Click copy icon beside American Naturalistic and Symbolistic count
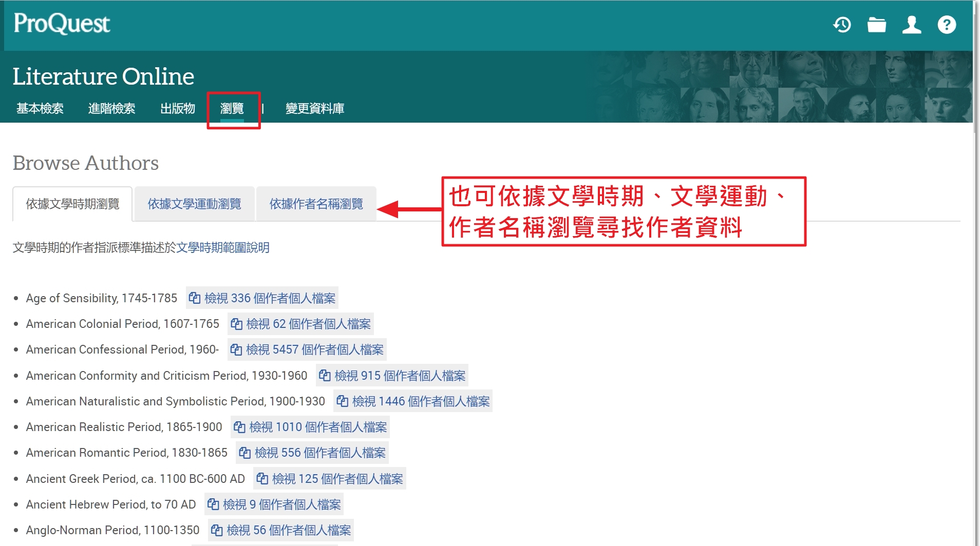 coord(342,401)
